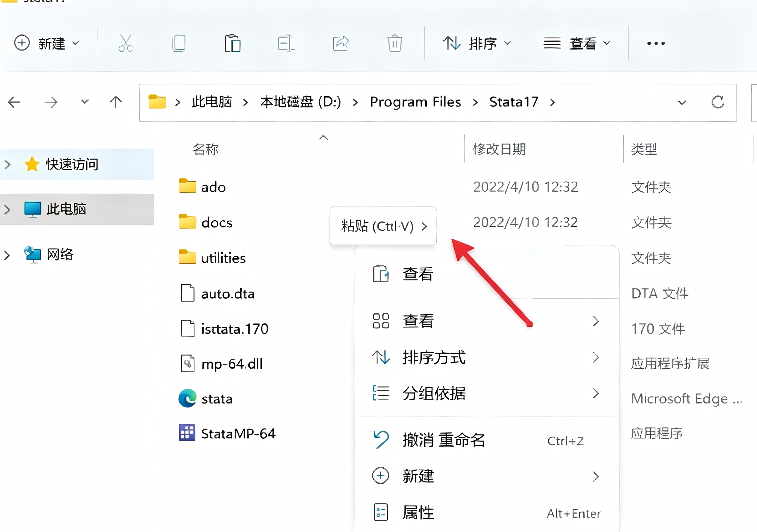Select the ado folder
The width and height of the screenshot is (757, 532).
(x=202, y=187)
